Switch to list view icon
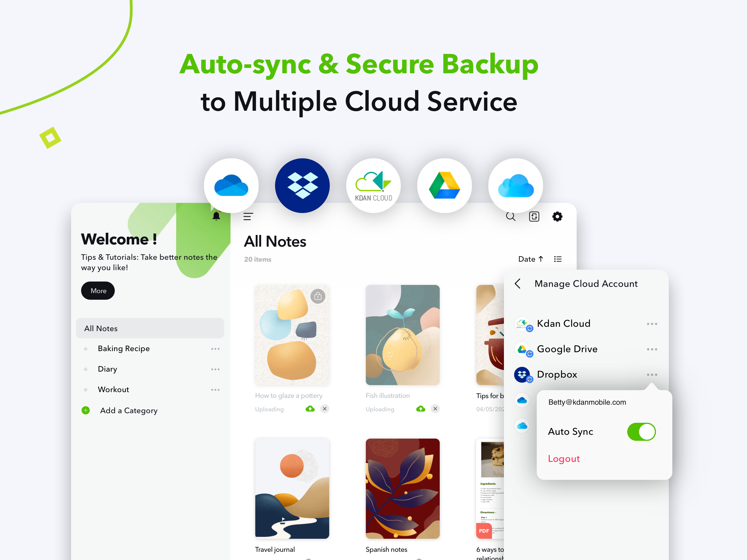Screen dimensions: 747x560 coord(558,259)
